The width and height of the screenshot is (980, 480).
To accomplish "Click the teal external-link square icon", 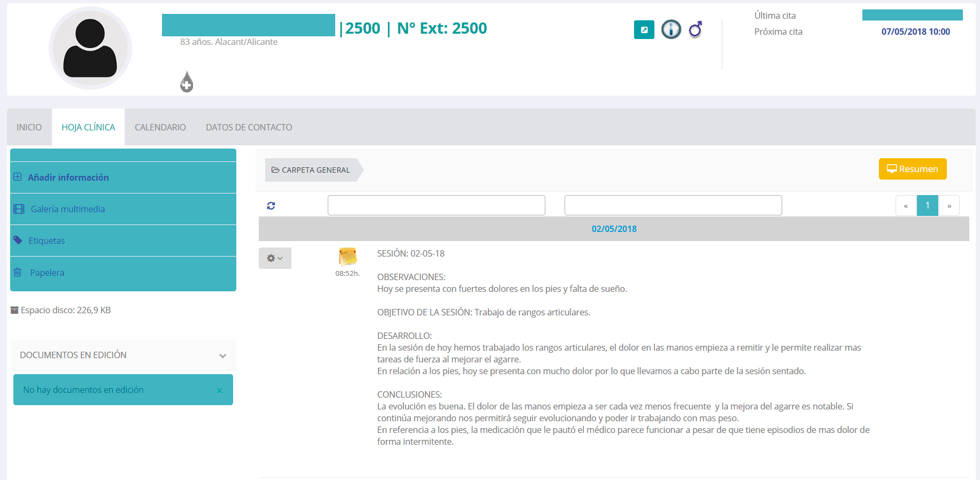I will (644, 30).
